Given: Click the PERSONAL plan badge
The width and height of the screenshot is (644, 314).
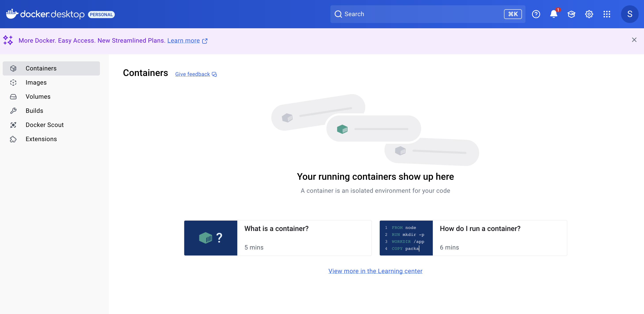Looking at the screenshot, I should click(x=101, y=15).
